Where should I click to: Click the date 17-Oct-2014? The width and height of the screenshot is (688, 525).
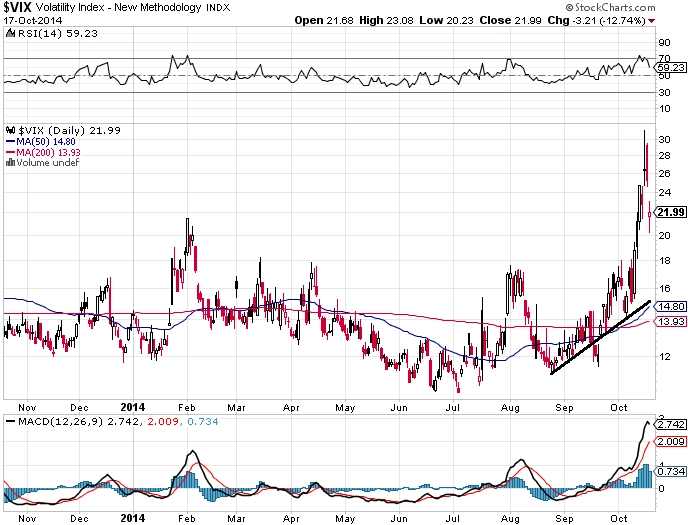tap(33, 21)
